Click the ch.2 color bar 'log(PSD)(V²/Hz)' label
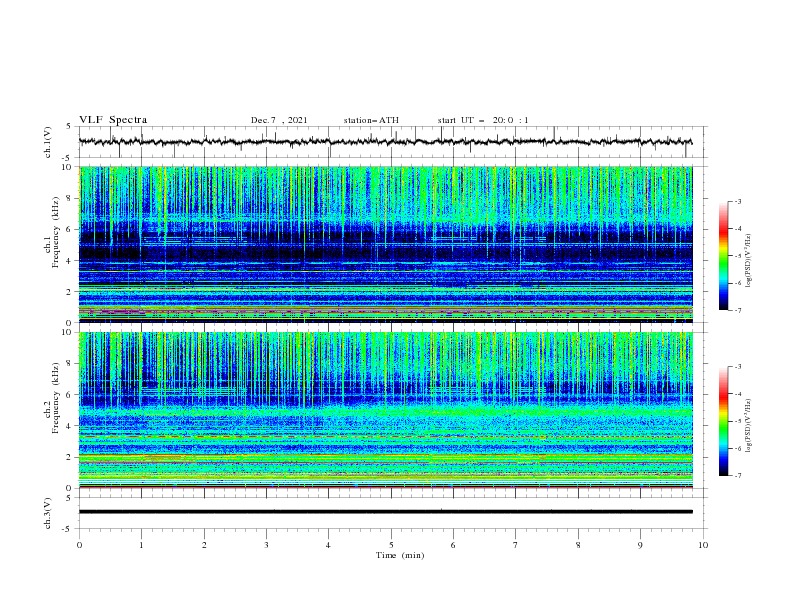Screen dimensions: 792x612 pos(748,426)
